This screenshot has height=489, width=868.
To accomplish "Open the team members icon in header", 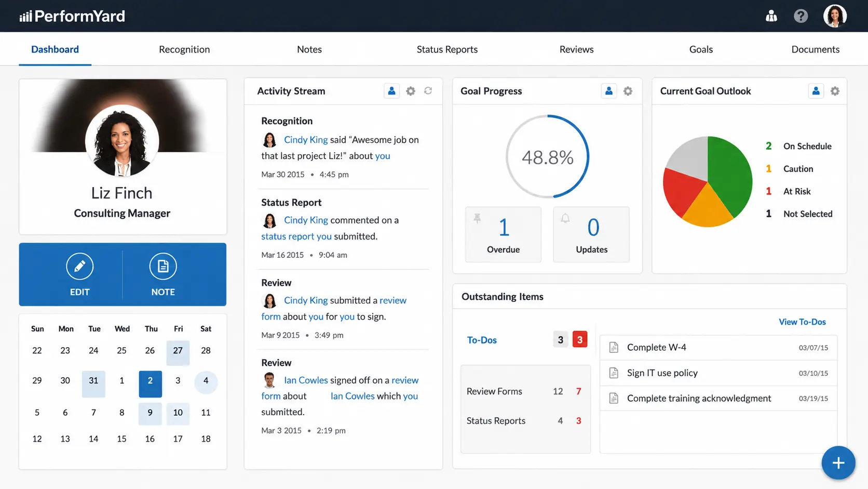I will (771, 16).
